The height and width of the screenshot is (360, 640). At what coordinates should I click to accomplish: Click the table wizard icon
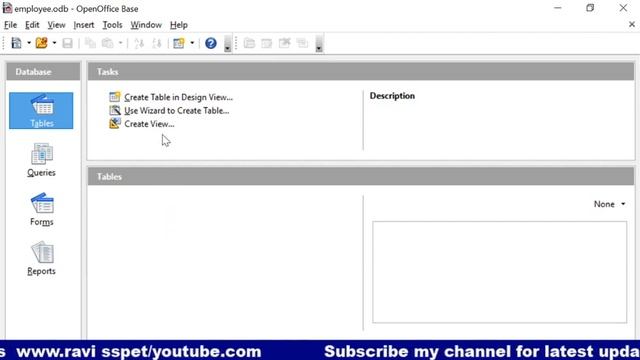click(x=115, y=110)
